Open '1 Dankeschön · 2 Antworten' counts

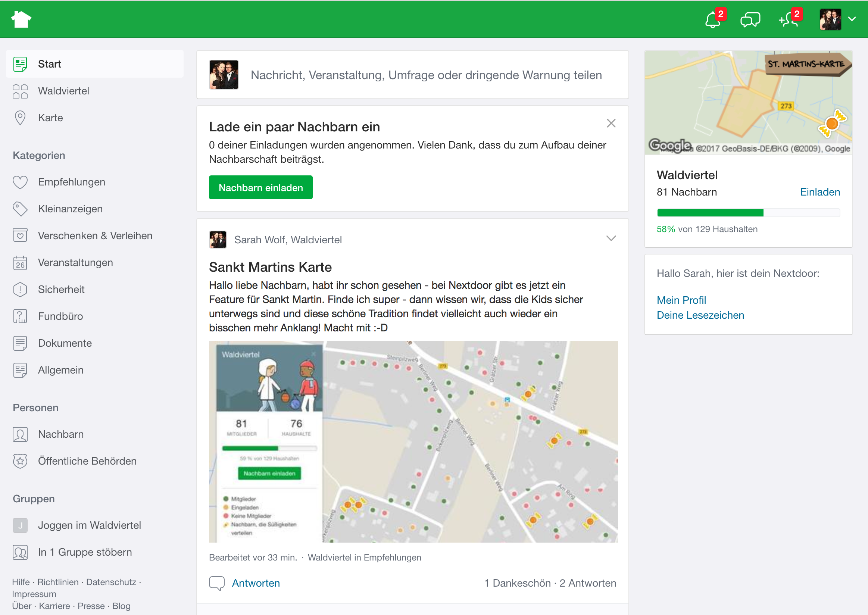click(550, 583)
